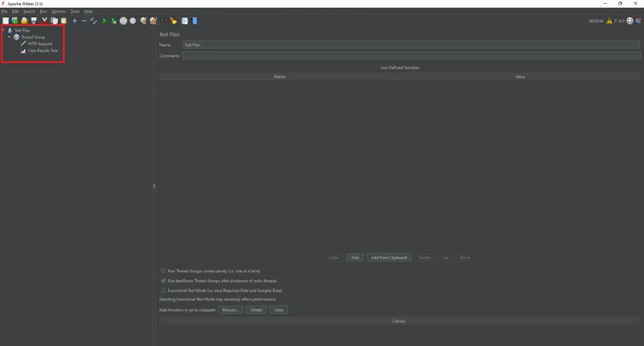Click the Shutdown test icon

pos(133,20)
